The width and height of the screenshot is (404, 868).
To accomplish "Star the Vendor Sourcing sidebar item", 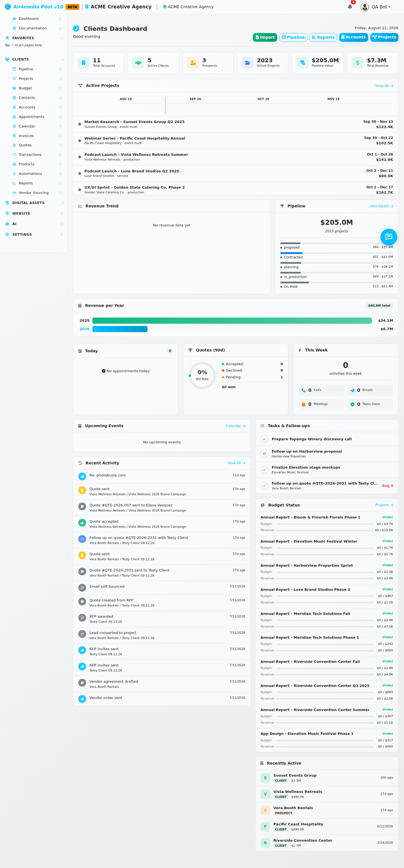I will click(60, 193).
